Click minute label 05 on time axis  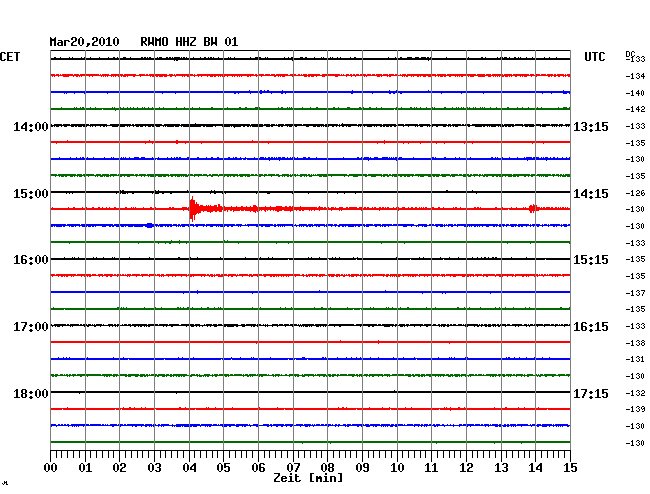223,467
